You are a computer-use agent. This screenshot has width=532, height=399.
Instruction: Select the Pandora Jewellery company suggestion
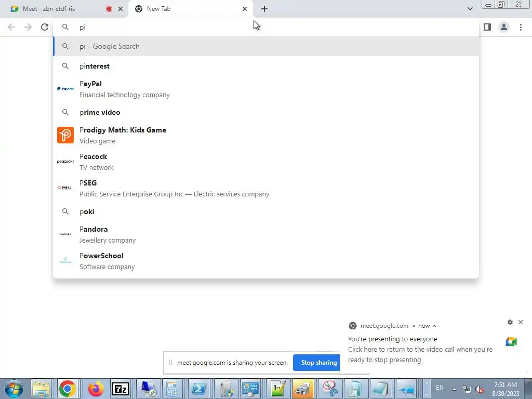266,234
